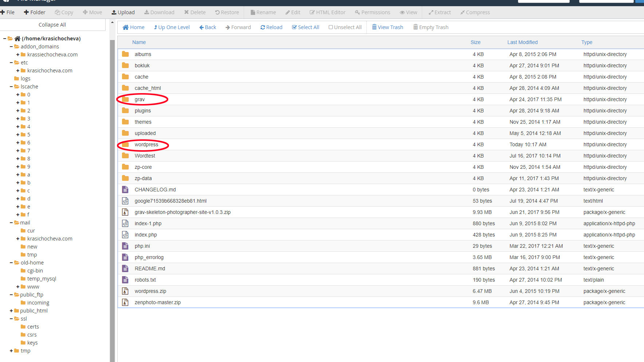Viewport: 644px width, 362px height.
Task: Reload the file listing
Action: [x=271, y=27]
